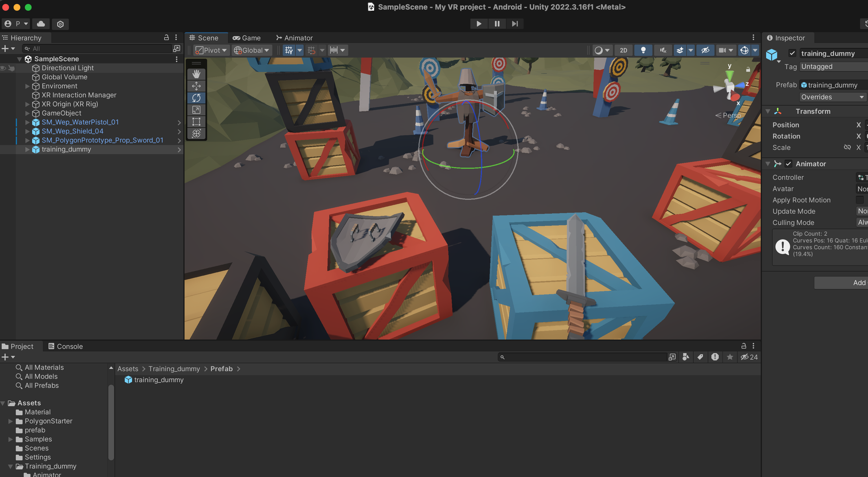This screenshot has height=477, width=868.
Task: Click the Pause button
Action: point(497,24)
